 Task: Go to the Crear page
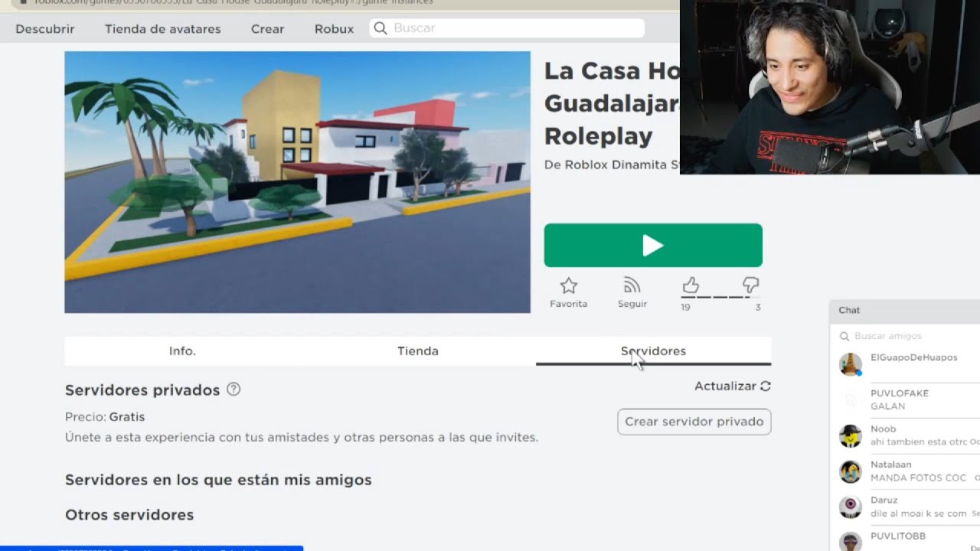coord(267,29)
